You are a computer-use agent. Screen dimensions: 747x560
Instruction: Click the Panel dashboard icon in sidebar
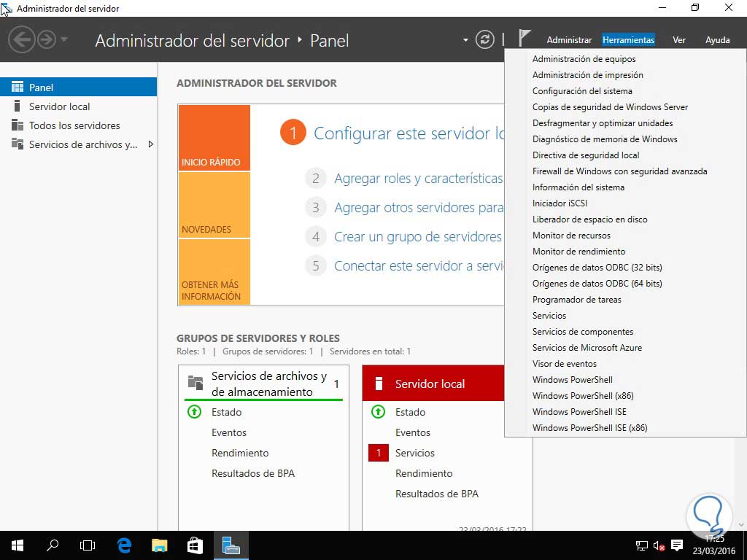pos(18,87)
